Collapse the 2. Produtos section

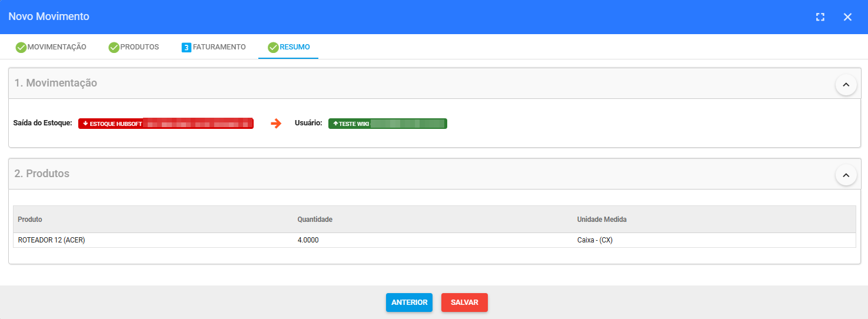pos(846,175)
